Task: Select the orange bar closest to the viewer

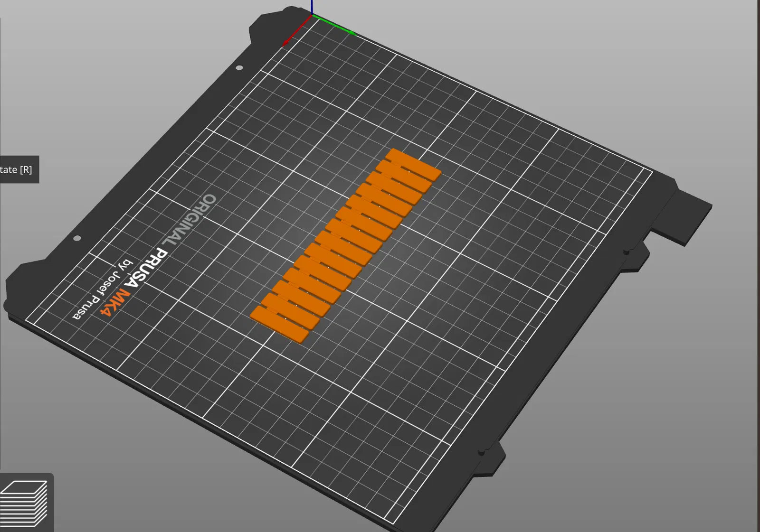Action: click(x=279, y=324)
